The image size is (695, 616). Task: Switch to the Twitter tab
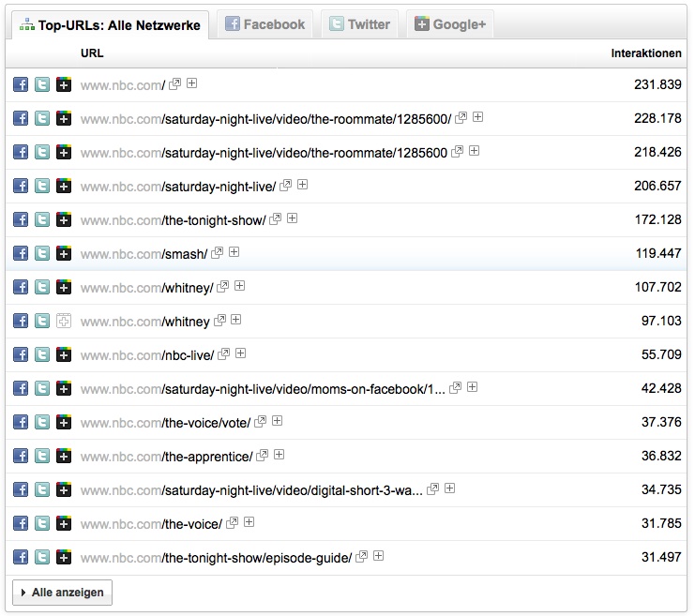(359, 24)
